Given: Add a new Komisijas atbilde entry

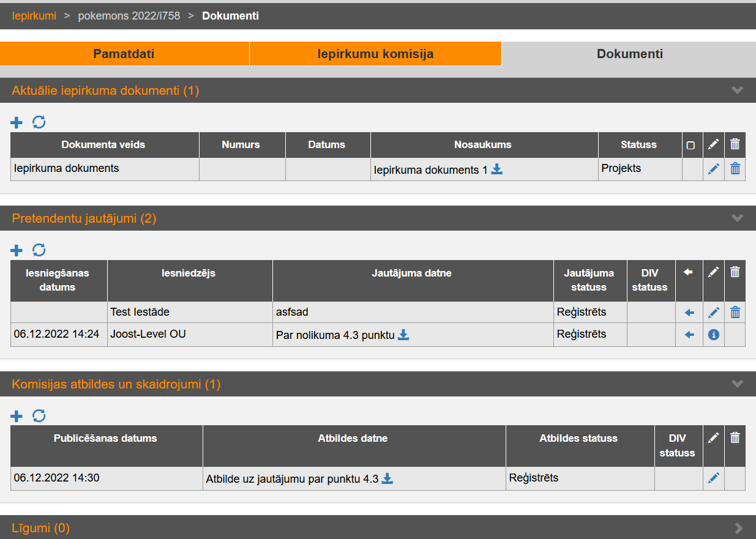Looking at the screenshot, I should (x=17, y=416).
